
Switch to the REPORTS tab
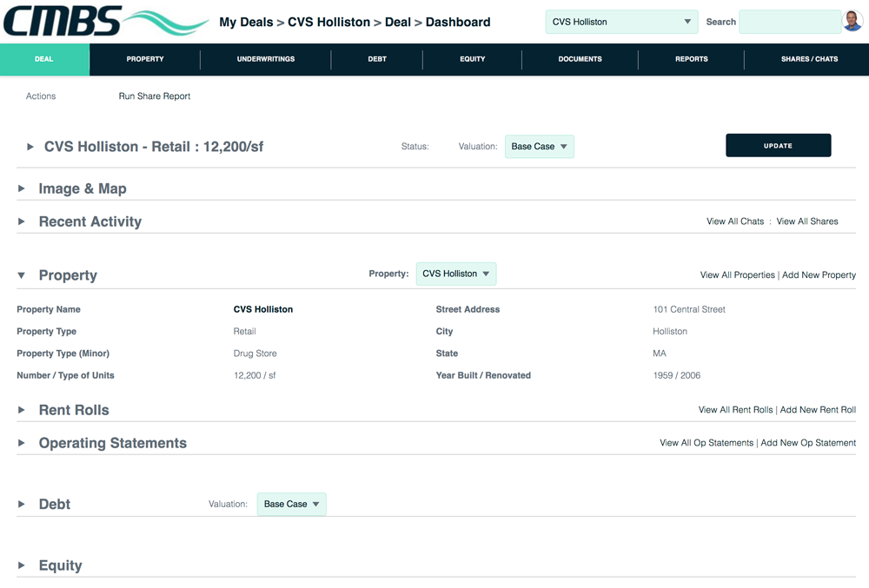(x=691, y=59)
